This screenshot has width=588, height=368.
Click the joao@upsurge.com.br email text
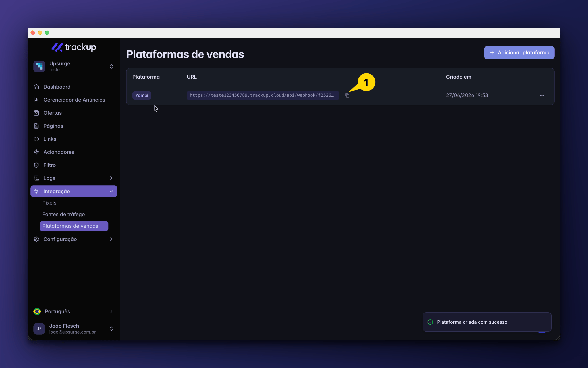[72, 332]
